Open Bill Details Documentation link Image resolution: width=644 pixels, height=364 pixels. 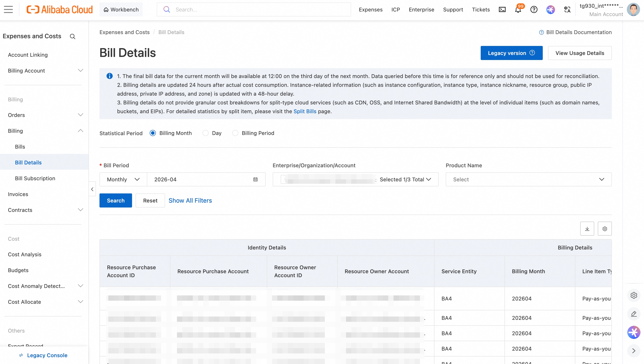point(579,32)
